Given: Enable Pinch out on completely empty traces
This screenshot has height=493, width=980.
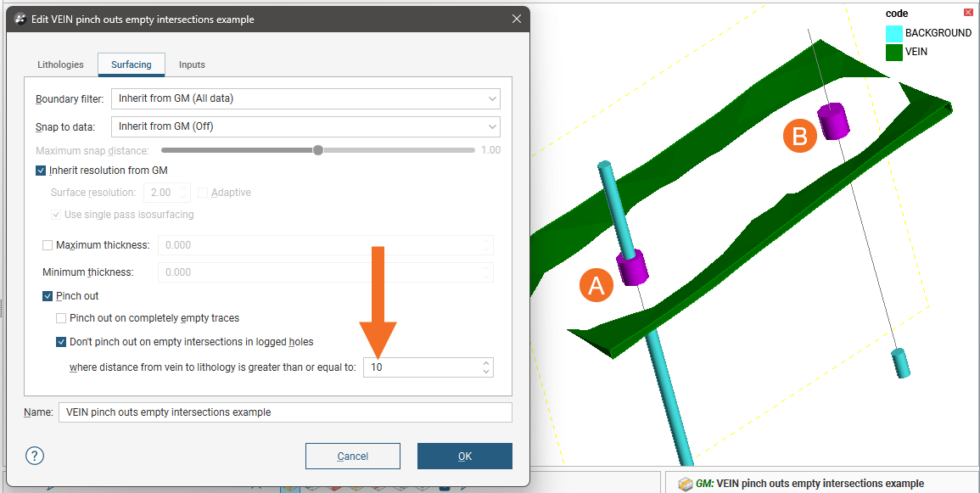Looking at the screenshot, I should pyautogui.click(x=61, y=318).
